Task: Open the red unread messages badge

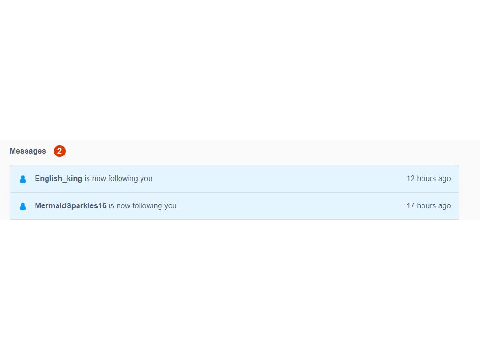Action: [60, 151]
